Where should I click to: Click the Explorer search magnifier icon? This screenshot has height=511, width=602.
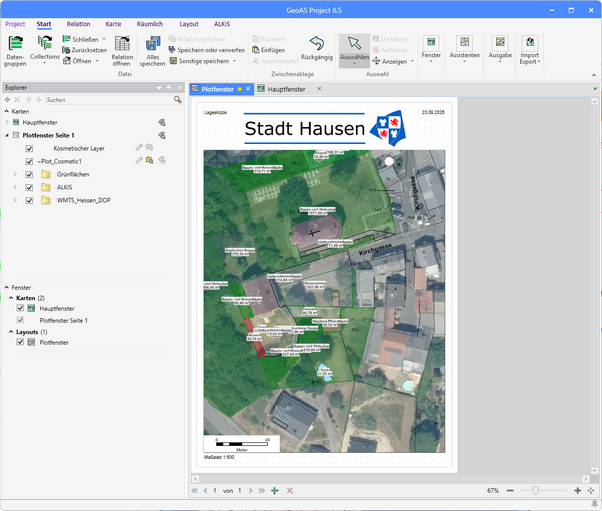pyautogui.click(x=177, y=100)
